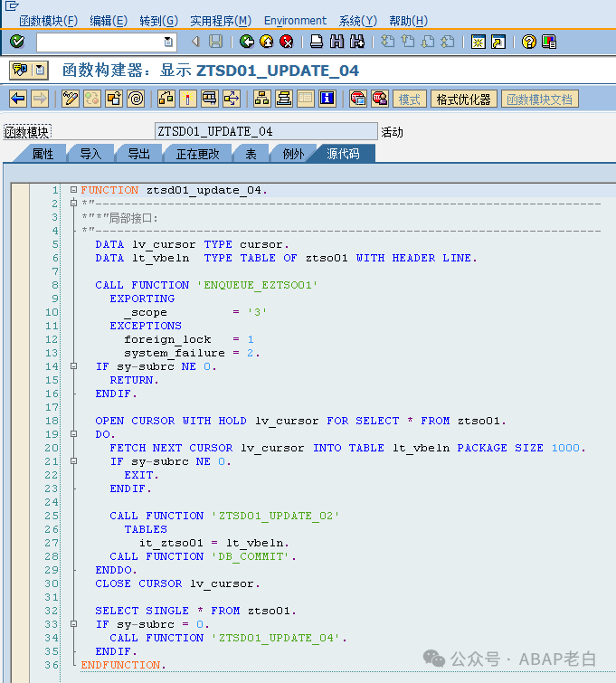Open the 转到(G) menu
616x683 pixels.
pyautogui.click(x=158, y=21)
